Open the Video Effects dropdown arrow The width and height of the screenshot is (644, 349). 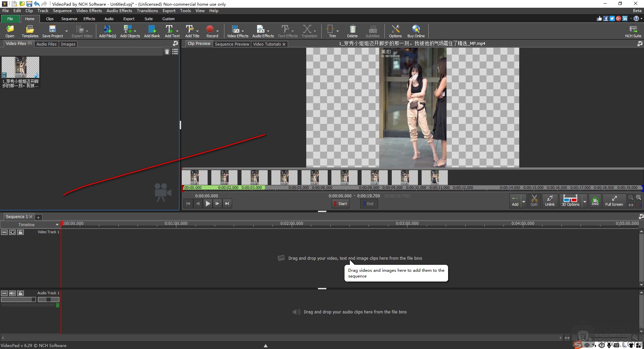(243, 31)
